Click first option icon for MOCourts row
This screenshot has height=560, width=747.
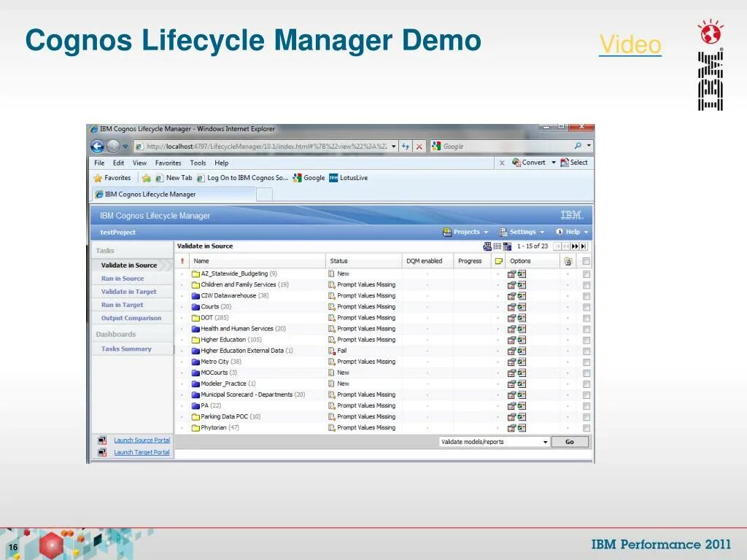511,373
